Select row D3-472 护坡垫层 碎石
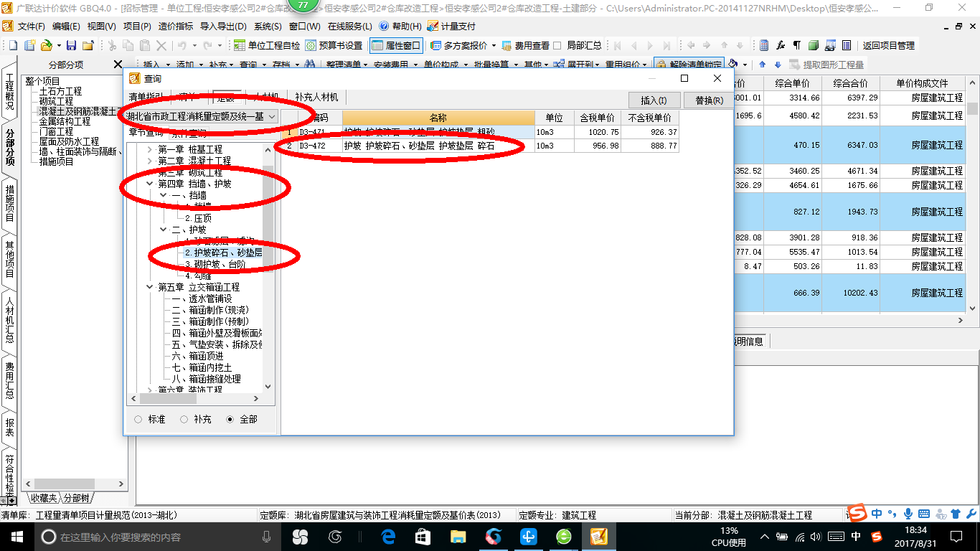The width and height of the screenshot is (980, 551). [x=479, y=146]
